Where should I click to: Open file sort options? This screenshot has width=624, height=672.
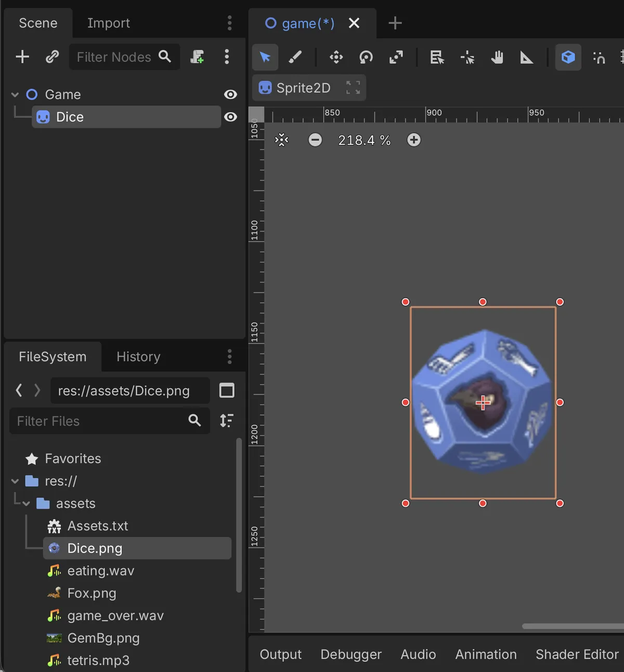coord(227,420)
